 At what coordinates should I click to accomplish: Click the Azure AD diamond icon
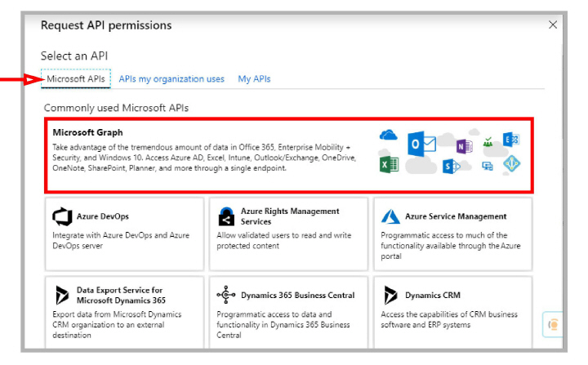point(511,164)
